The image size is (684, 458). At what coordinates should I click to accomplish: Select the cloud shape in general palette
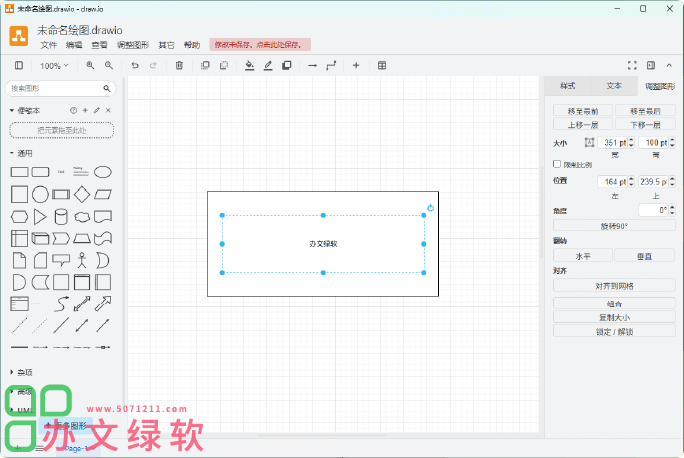[x=82, y=217]
